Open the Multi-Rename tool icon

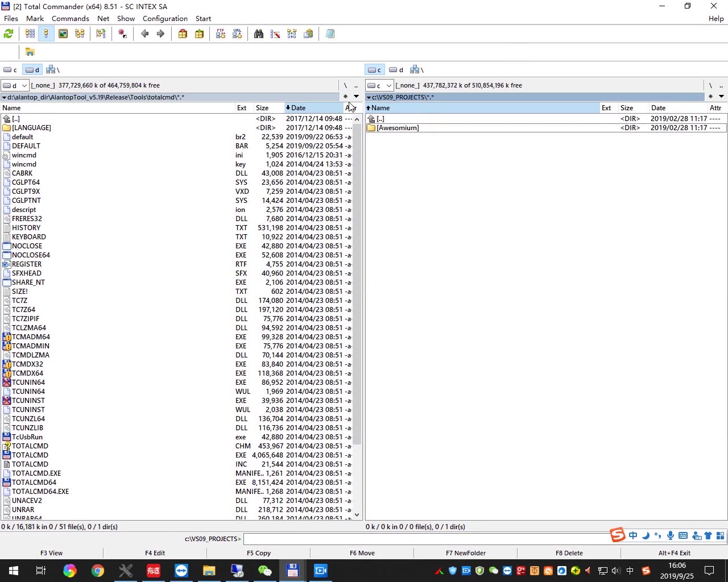[x=275, y=34]
